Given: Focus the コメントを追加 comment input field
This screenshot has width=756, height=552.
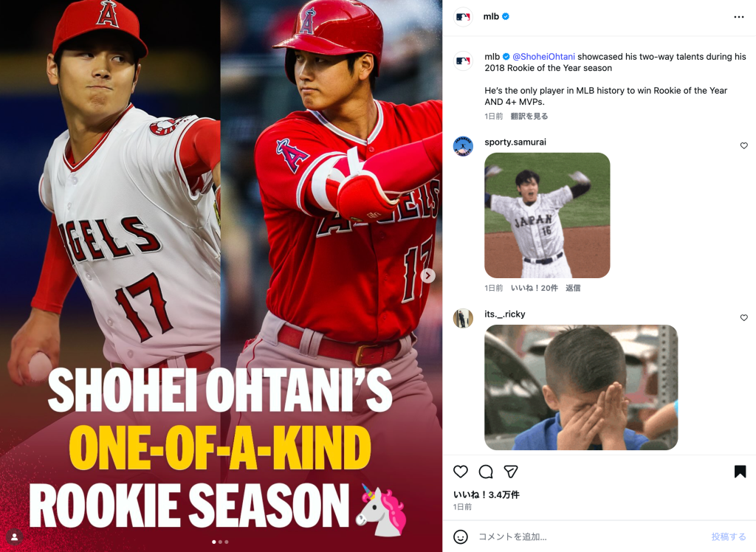Looking at the screenshot, I should pos(591,537).
